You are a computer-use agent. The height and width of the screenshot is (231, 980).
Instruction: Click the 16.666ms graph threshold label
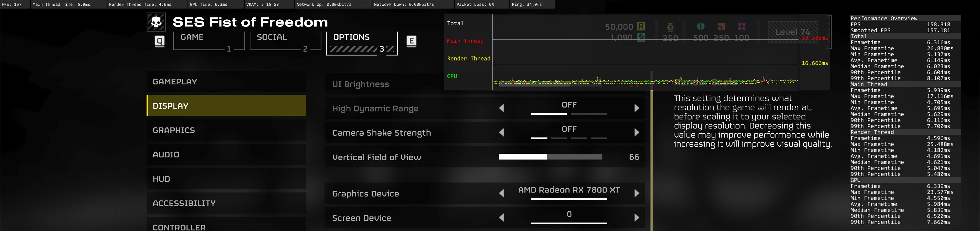[815, 63]
